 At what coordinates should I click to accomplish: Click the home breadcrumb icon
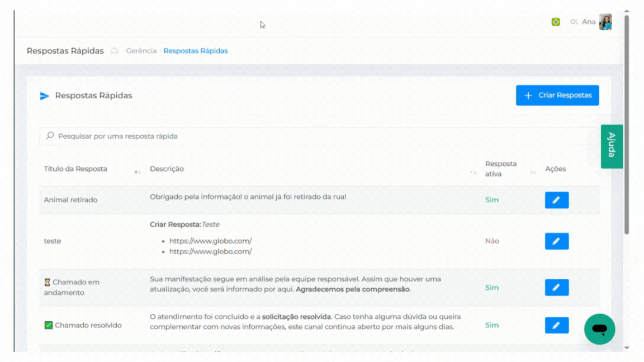114,51
